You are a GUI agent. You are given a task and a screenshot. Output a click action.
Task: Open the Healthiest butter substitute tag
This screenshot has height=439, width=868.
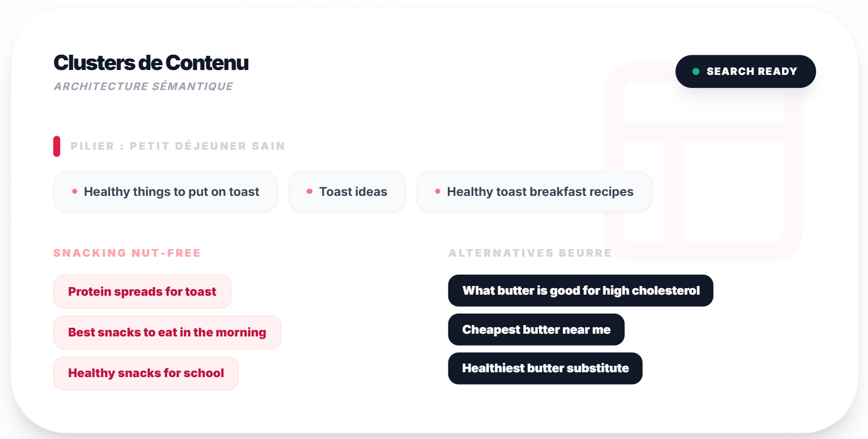point(545,368)
